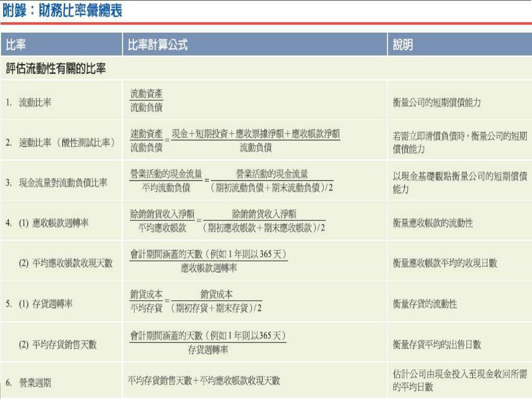
Task: Click description 衡量存貨的流動性
Action: (x=425, y=303)
